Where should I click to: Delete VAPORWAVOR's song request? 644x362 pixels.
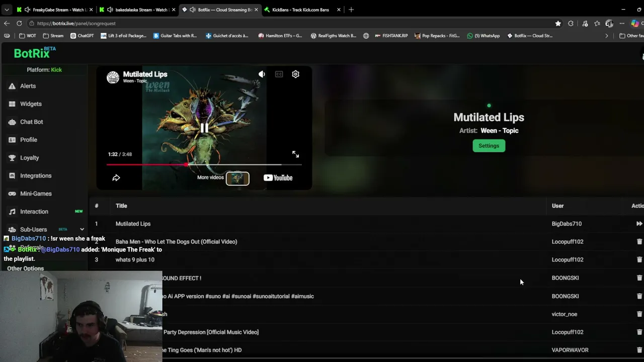(x=639, y=350)
